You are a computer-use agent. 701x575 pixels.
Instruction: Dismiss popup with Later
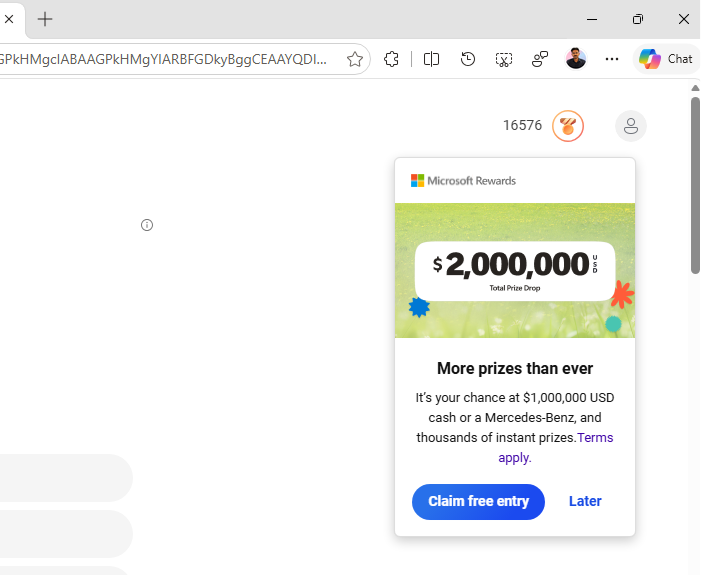(x=585, y=501)
